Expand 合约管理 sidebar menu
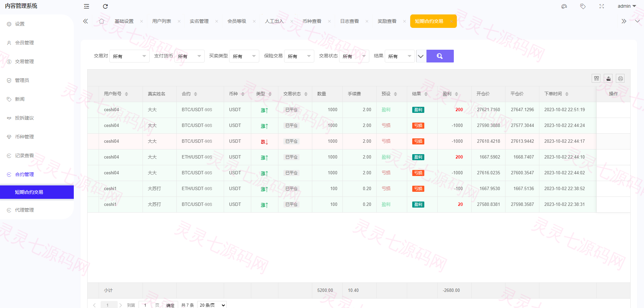Screen dimensions: 644x308 [37, 174]
